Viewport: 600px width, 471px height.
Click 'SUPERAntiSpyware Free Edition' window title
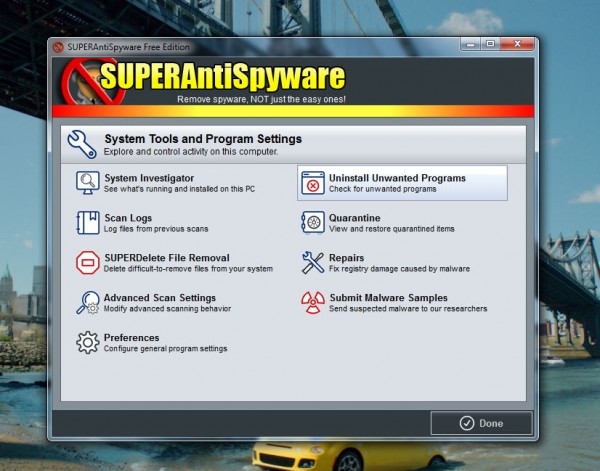129,47
